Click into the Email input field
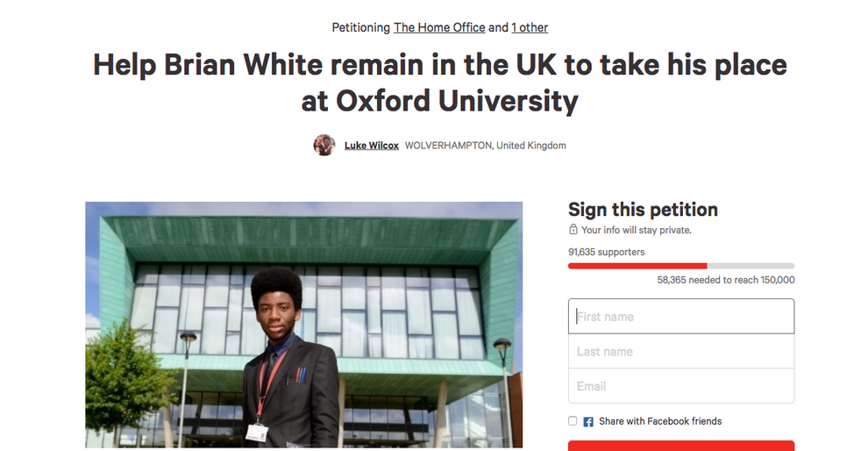 tap(681, 386)
